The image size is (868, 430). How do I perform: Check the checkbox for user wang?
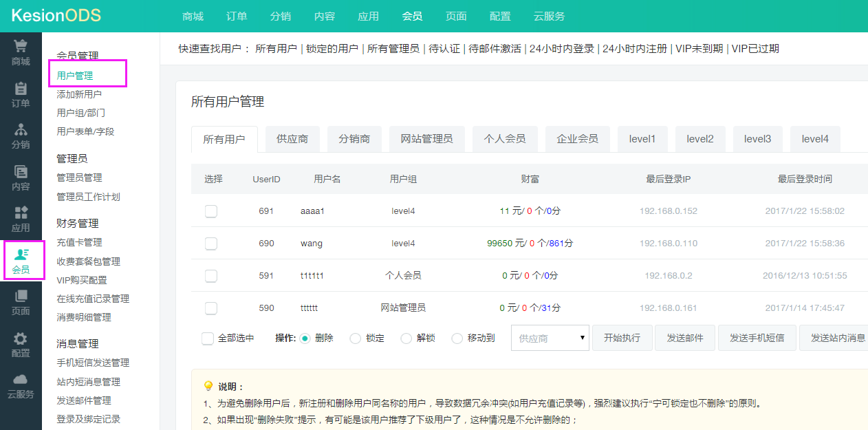pyautogui.click(x=211, y=244)
